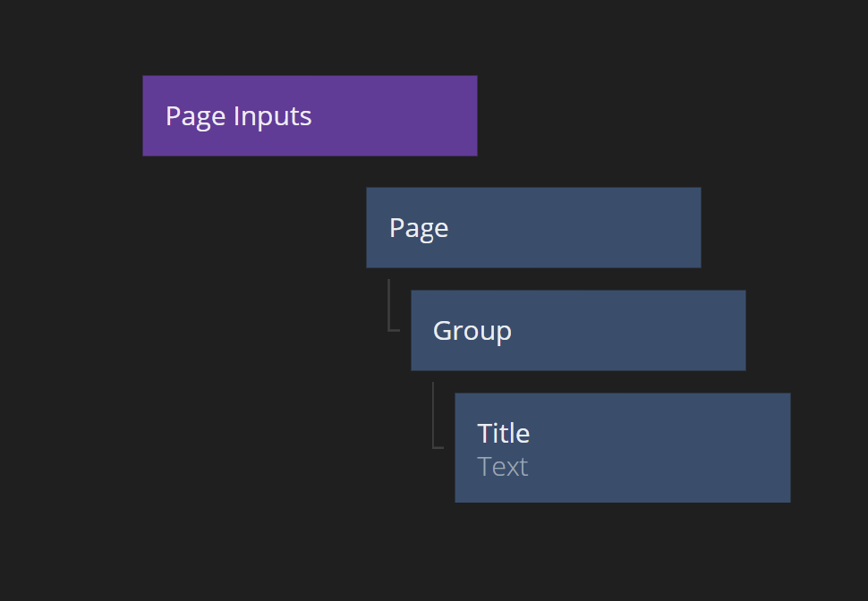
Task: Click the "Page Inputs" label text
Action: click(238, 116)
